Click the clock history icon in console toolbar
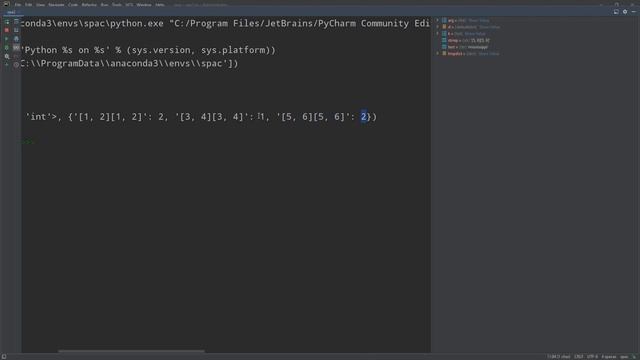The height and width of the screenshot is (360, 640). (16, 64)
